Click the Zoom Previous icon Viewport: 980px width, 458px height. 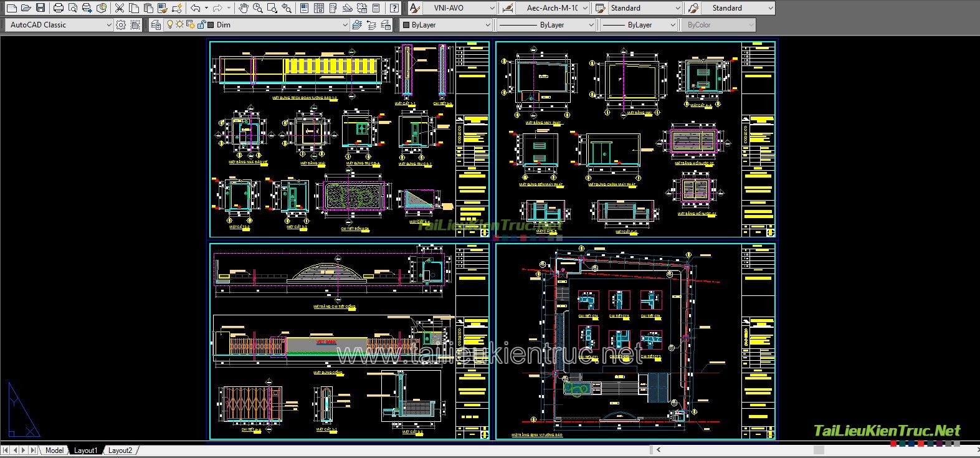coord(287,8)
